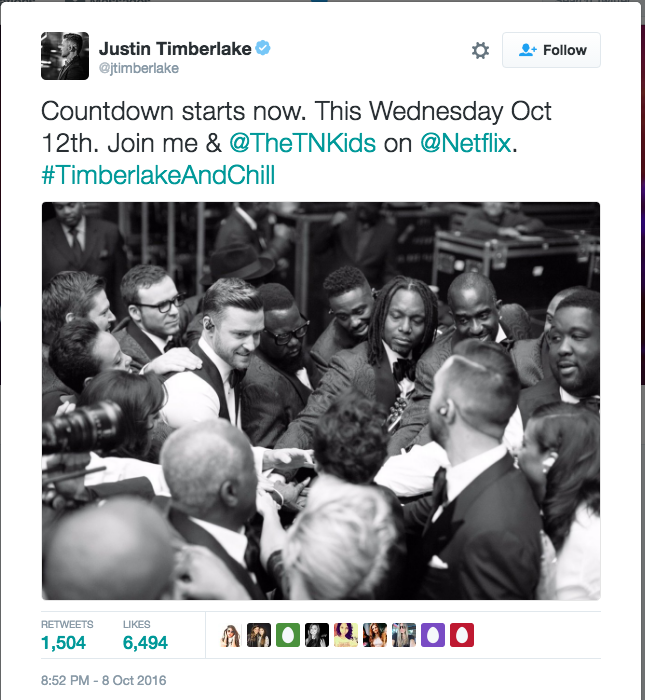Click the purple egg avatar
Image resolution: width=645 pixels, height=700 pixels.
pos(433,635)
